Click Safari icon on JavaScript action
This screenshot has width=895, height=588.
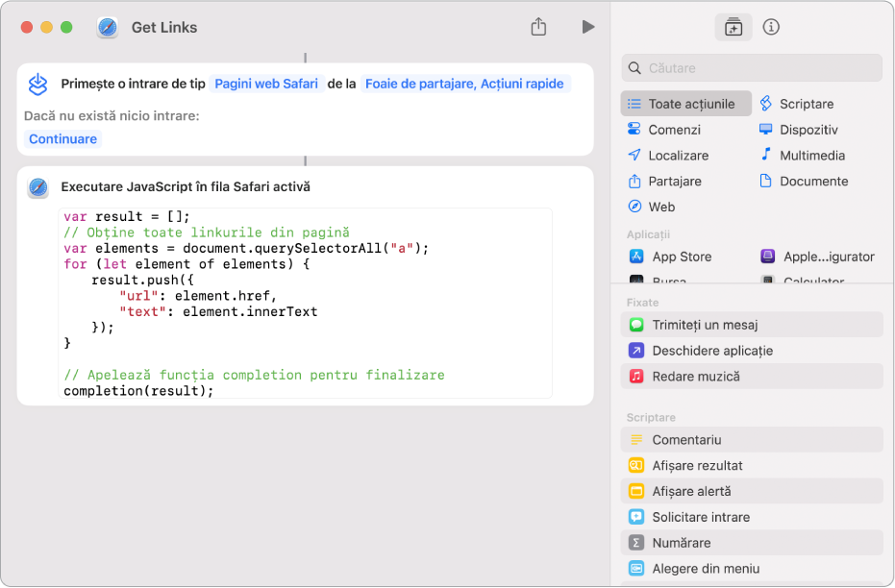[37, 187]
